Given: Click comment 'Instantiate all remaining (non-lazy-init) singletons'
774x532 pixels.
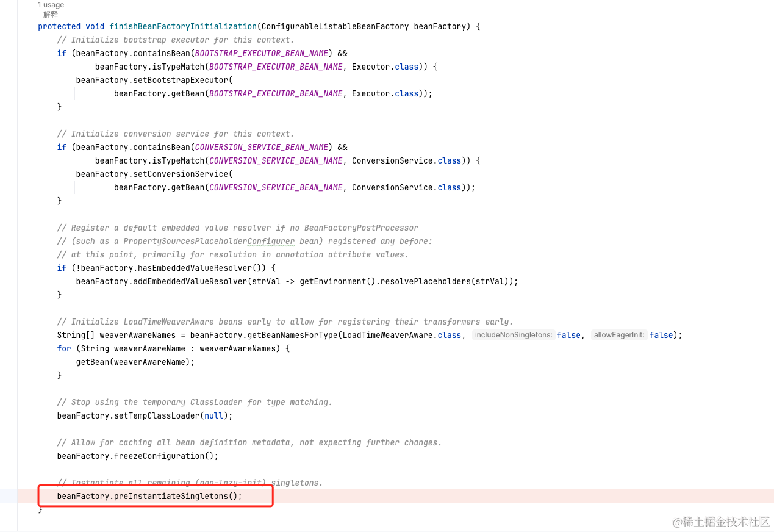Looking at the screenshot, I should [x=190, y=483].
